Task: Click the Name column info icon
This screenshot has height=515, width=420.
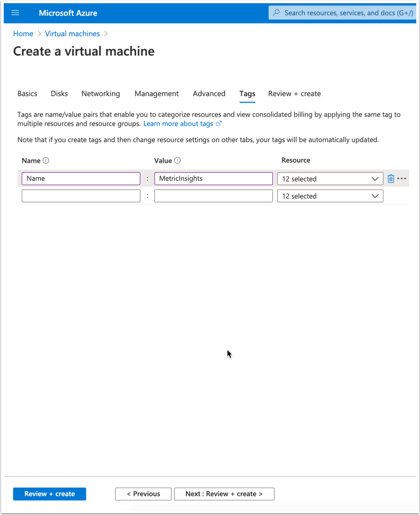Action: (x=46, y=161)
